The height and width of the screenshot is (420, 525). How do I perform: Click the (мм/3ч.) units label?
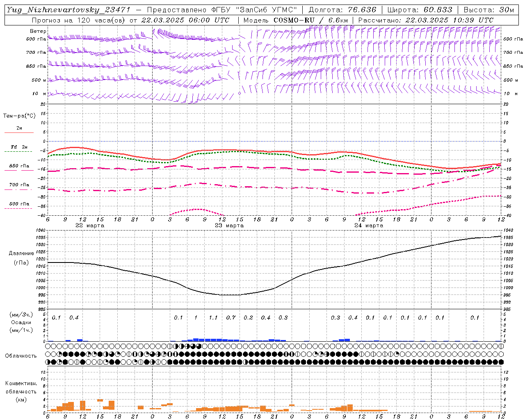tap(21, 315)
